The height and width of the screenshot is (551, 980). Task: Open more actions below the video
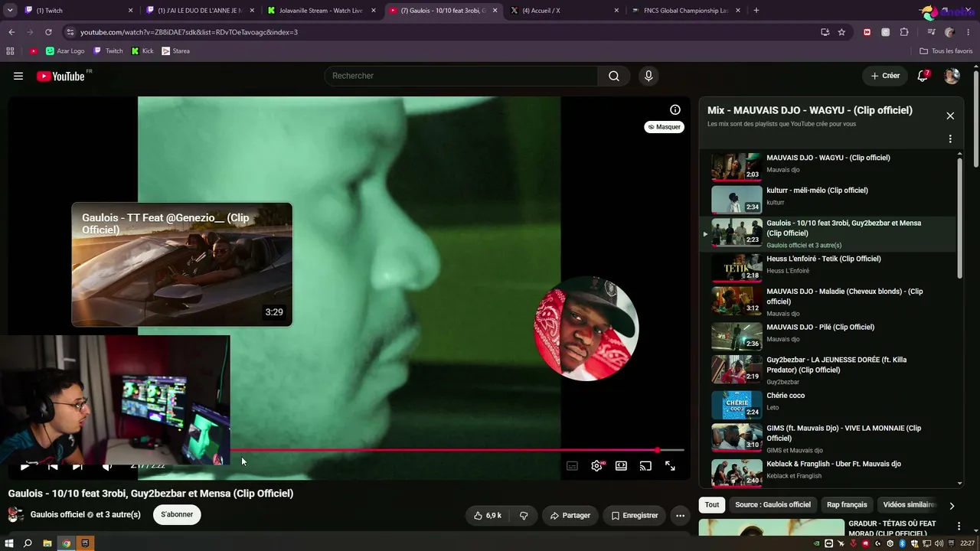tap(680, 516)
